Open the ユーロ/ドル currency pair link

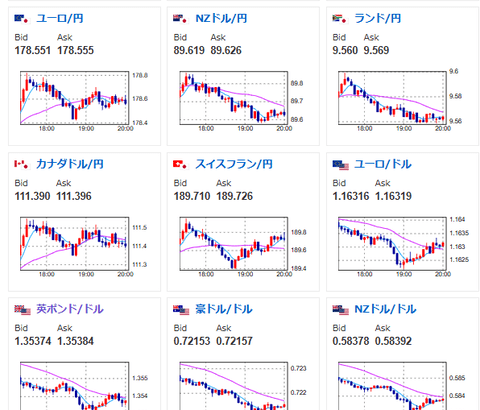(383, 164)
